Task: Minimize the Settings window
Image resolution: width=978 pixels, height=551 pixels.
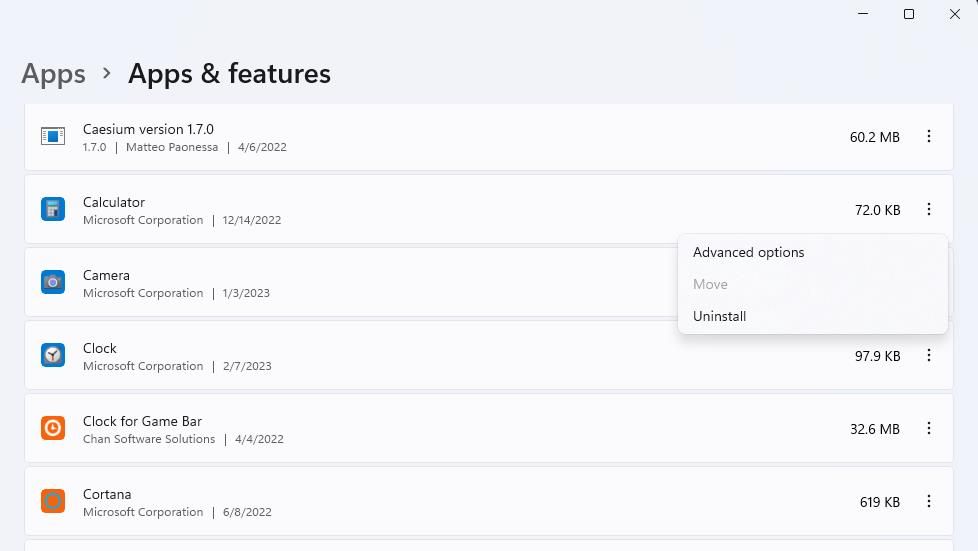Action: point(863,14)
